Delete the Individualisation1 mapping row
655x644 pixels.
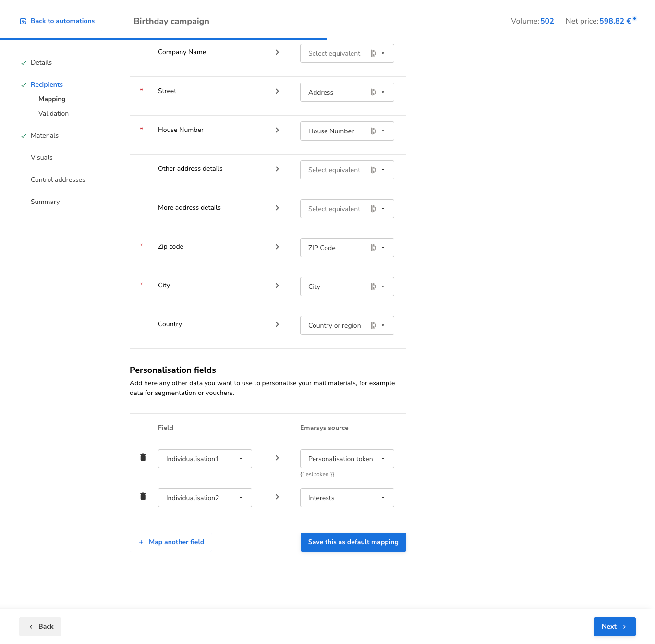[143, 457]
